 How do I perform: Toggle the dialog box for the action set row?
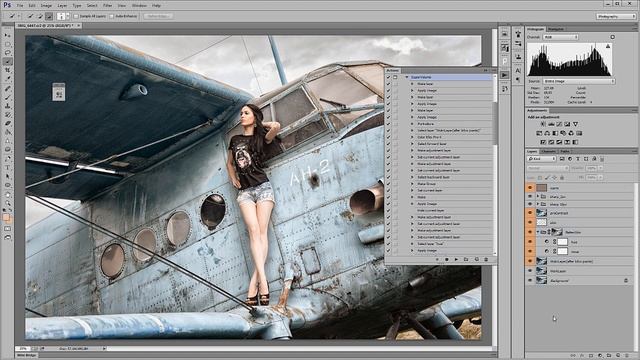(395, 77)
